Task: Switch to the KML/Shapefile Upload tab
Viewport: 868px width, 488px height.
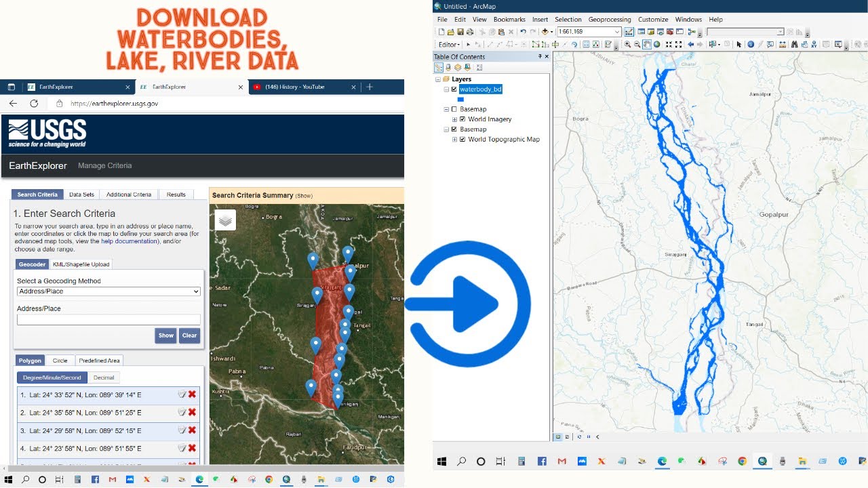Action: [81, 264]
